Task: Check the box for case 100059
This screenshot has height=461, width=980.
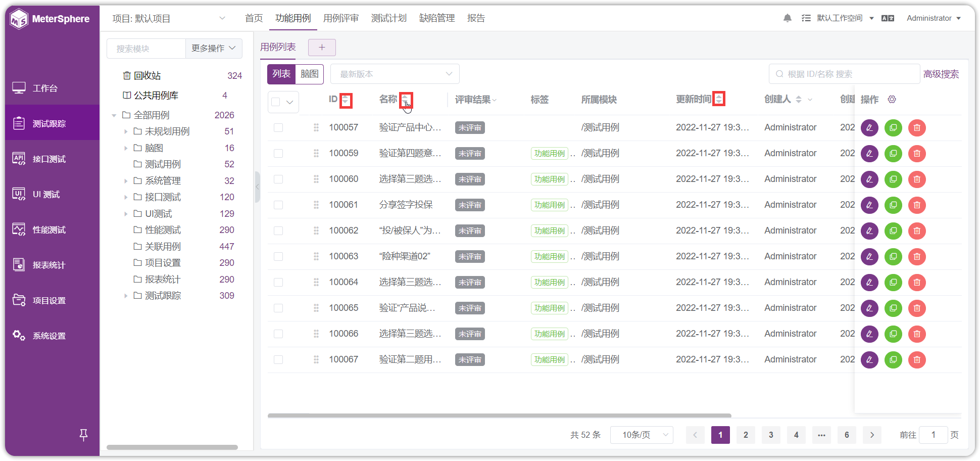Action: pyautogui.click(x=278, y=153)
